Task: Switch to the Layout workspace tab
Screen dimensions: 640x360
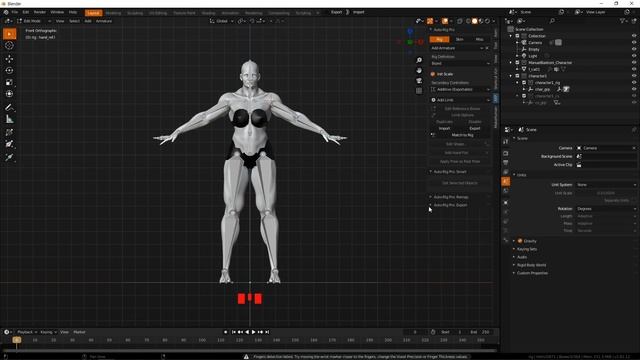Action: click(x=93, y=13)
